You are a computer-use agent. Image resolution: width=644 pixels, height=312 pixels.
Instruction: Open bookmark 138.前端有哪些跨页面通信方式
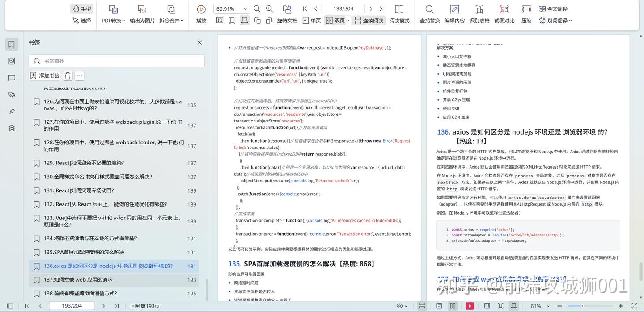114,294
